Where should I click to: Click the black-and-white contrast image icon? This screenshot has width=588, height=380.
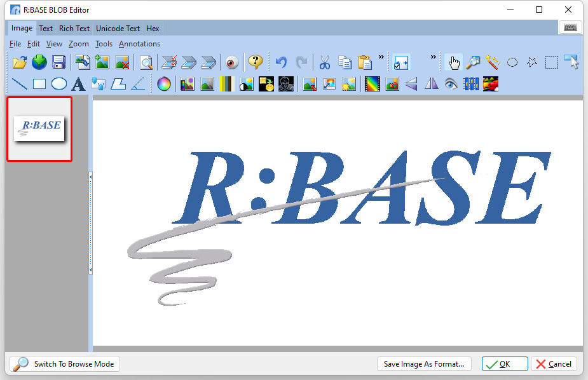point(247,84)
